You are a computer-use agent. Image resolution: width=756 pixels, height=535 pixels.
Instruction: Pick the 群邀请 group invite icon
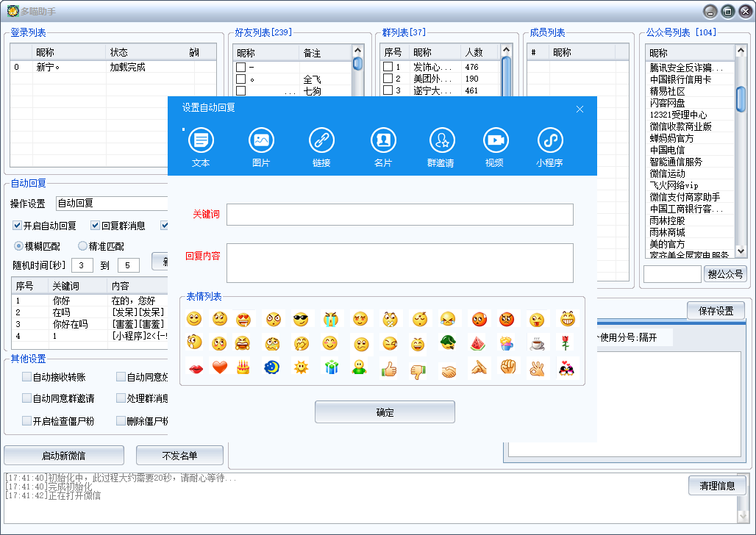pos(441,140)
